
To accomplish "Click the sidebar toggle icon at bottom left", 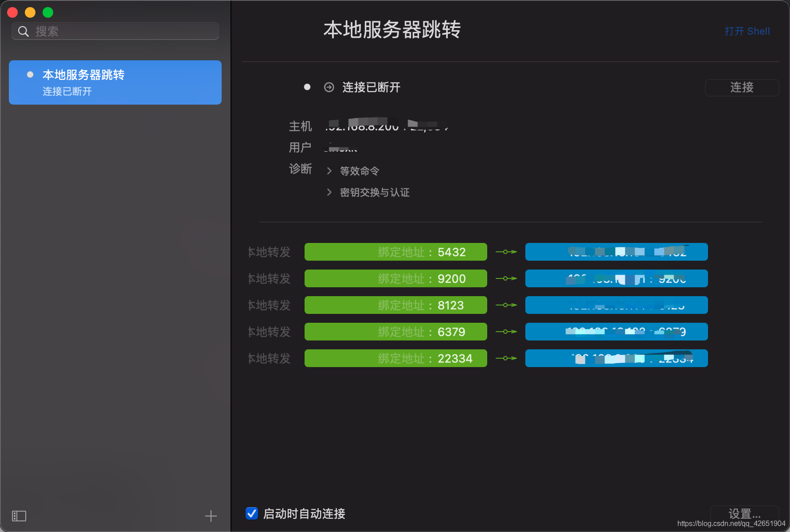I will coord(19,516).
